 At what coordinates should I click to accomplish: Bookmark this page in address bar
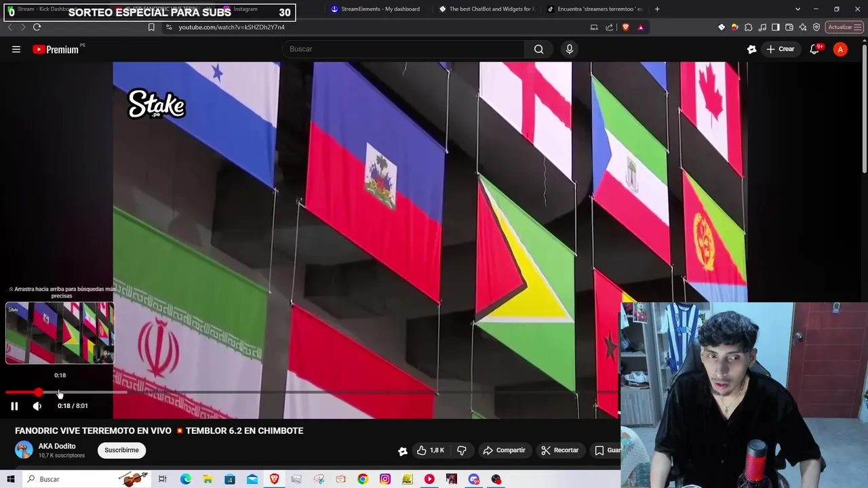pos(151,27)
